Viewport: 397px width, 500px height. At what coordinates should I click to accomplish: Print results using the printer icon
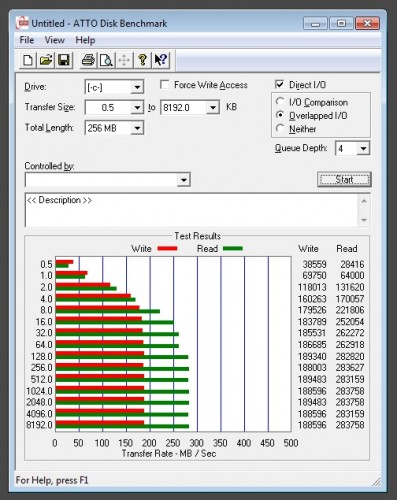(88, 60)
